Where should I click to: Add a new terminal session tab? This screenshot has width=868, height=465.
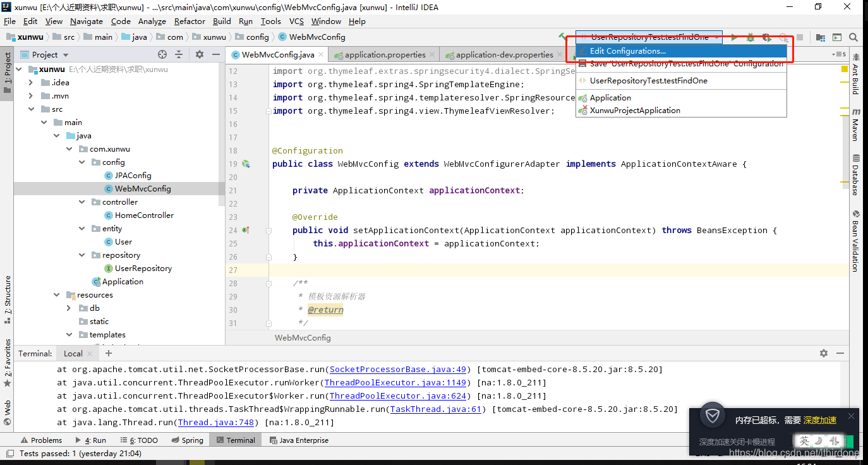(x=109, y=353)
